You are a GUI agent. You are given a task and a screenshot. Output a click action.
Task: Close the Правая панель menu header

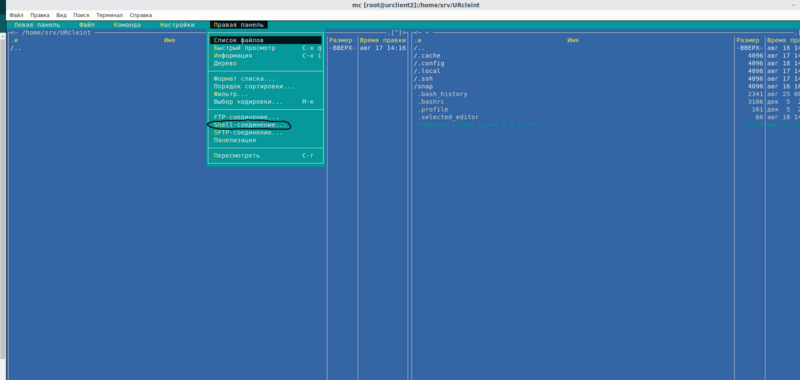coord(239,25)
